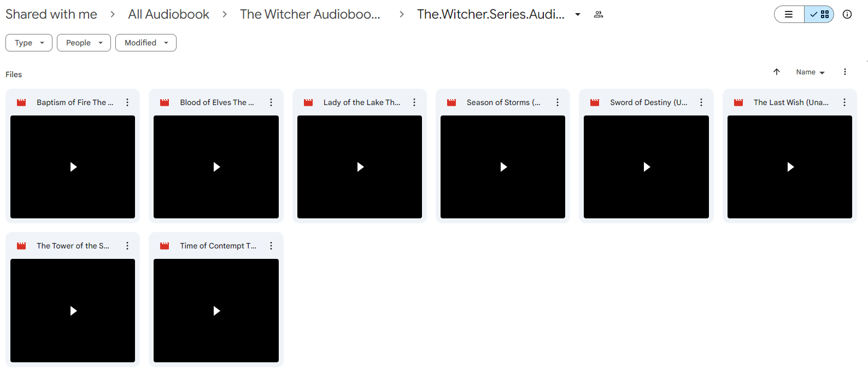Open the Name sort field dropdown
The image size is (868, 382).
[810, 72]
